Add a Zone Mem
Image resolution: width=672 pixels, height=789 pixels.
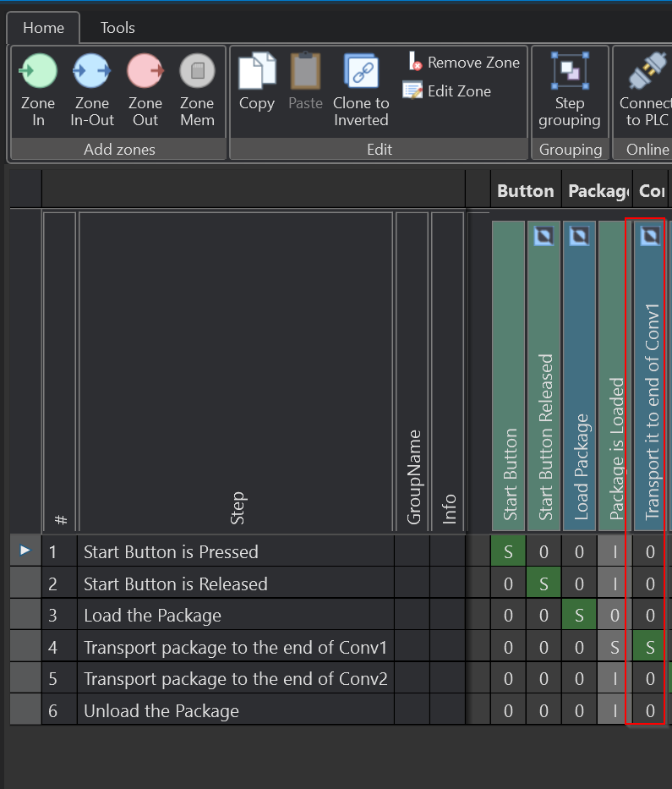tap(197, 90)
